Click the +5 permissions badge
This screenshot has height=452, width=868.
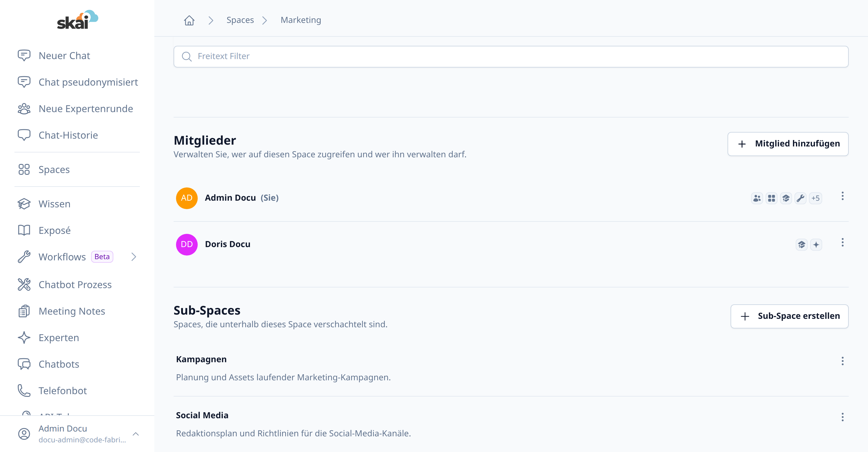pyautogui.click(x=816, y=198)
